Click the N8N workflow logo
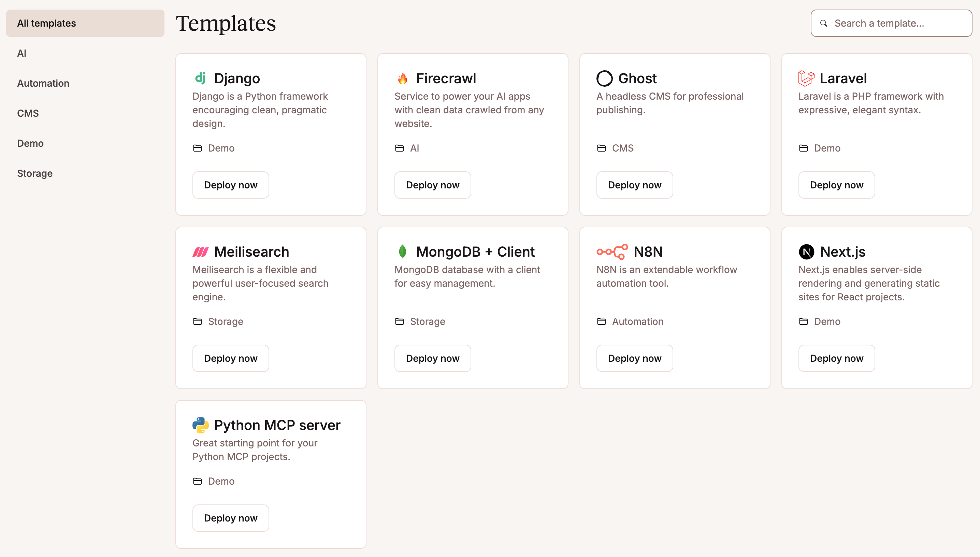Image resolution: width=980 pixels, height=557 pixels. 612,252
